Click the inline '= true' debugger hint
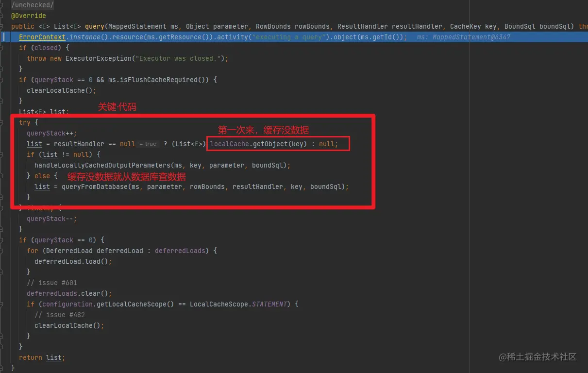 tap(148, 144)
